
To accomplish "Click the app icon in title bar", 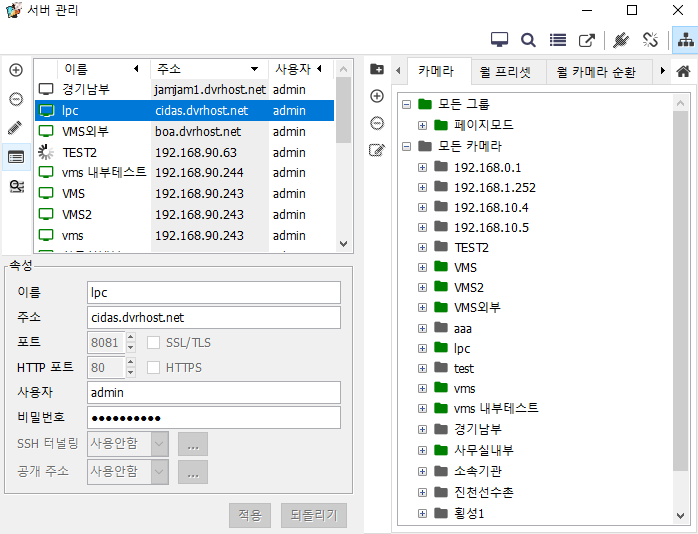I will pyautogui.click(x=13, y=10).
